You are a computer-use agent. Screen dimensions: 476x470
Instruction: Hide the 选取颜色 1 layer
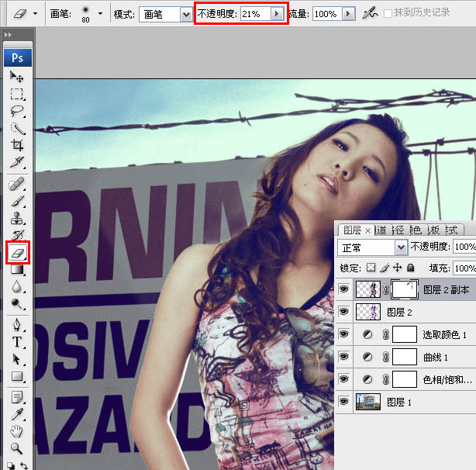pos(343,334)
